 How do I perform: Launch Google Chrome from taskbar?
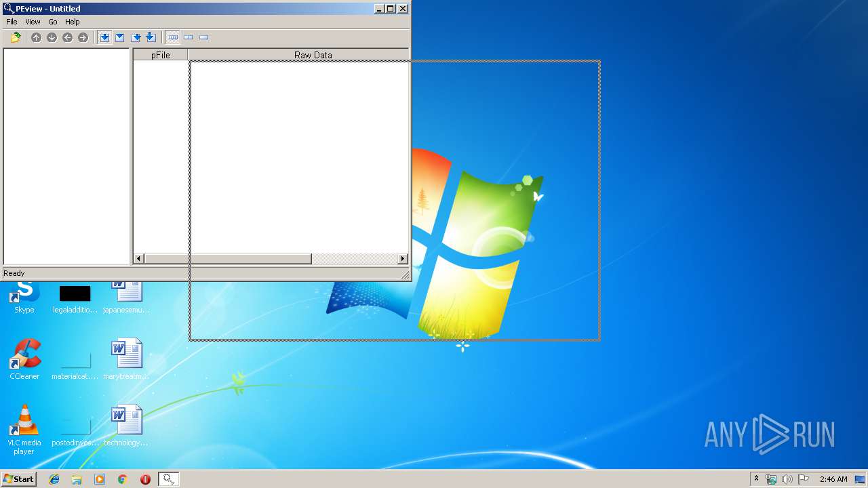[123, 479]
